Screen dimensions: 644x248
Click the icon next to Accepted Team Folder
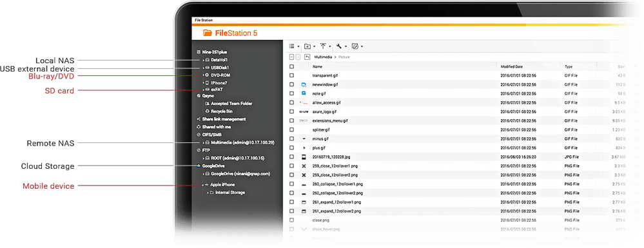click(208, 104)
